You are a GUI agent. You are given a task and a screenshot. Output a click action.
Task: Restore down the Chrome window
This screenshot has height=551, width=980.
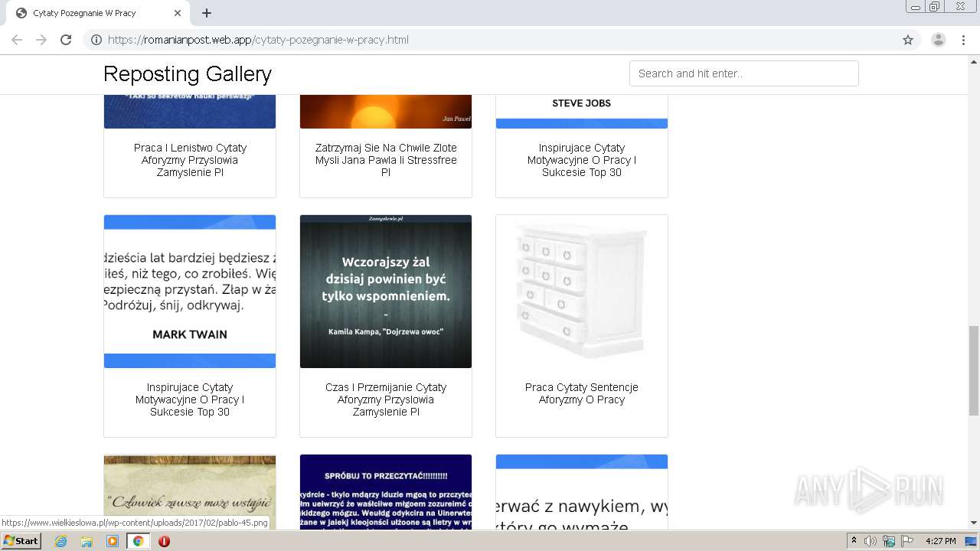[x=935, y=7]
